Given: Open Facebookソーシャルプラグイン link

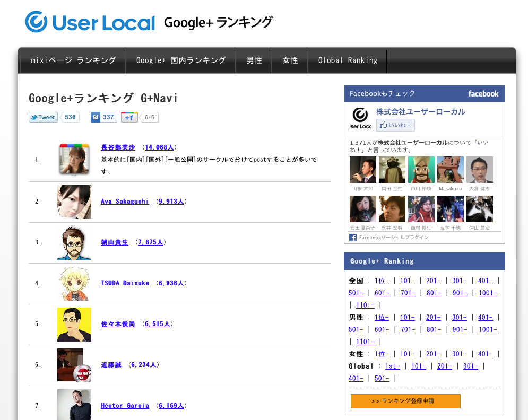Looking at the screenshot, I should (394, 238).
